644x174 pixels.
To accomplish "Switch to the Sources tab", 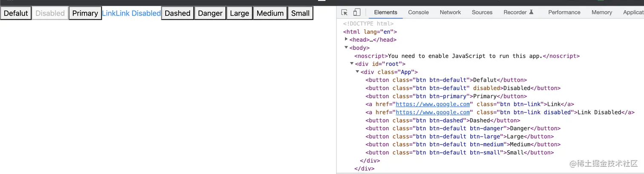I will pyautogui.click(x=482, y=12).
